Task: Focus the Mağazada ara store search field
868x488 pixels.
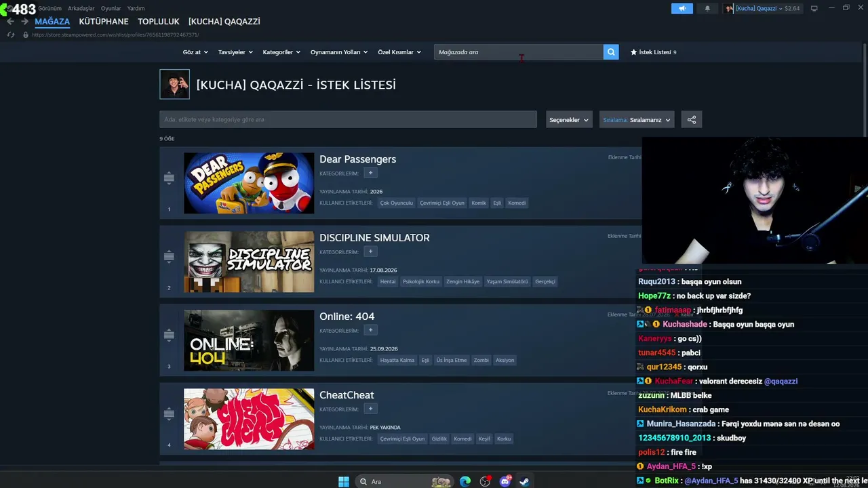Action: point(519,52)
